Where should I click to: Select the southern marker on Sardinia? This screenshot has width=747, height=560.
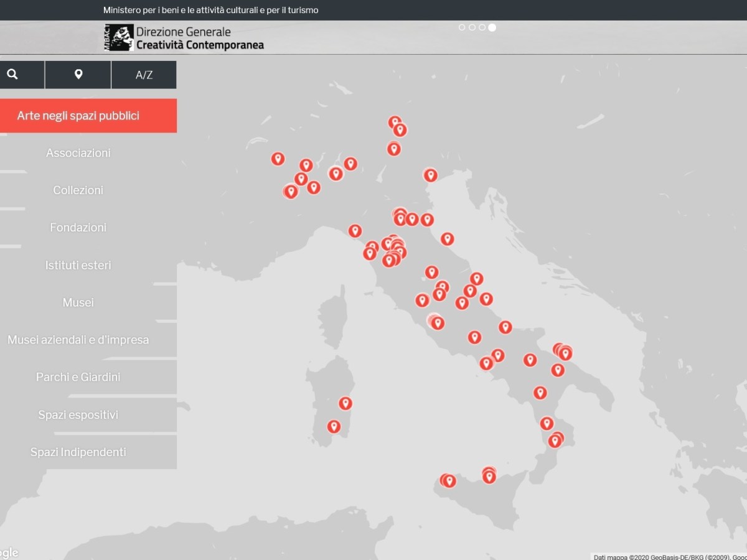334,426
